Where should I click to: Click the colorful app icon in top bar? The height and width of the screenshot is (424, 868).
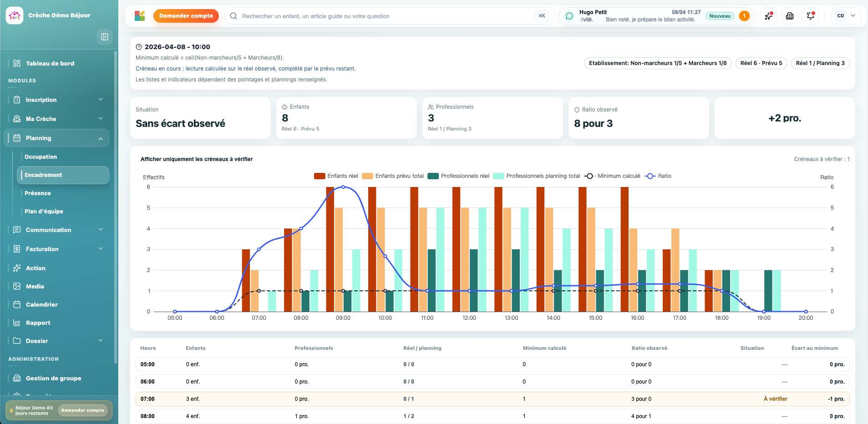coord(140,16)
